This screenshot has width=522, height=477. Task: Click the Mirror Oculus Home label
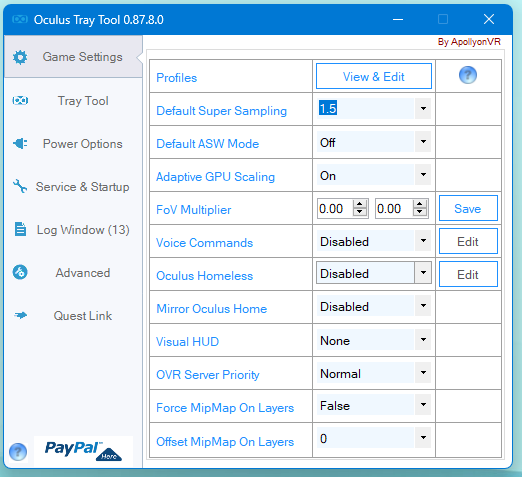[211, 309]
